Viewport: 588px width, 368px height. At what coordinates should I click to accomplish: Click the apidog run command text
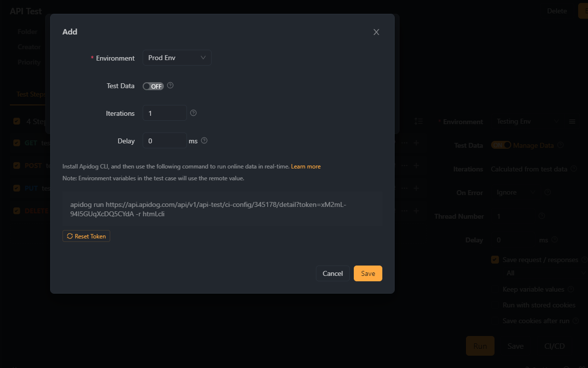(x=208, y=209)
